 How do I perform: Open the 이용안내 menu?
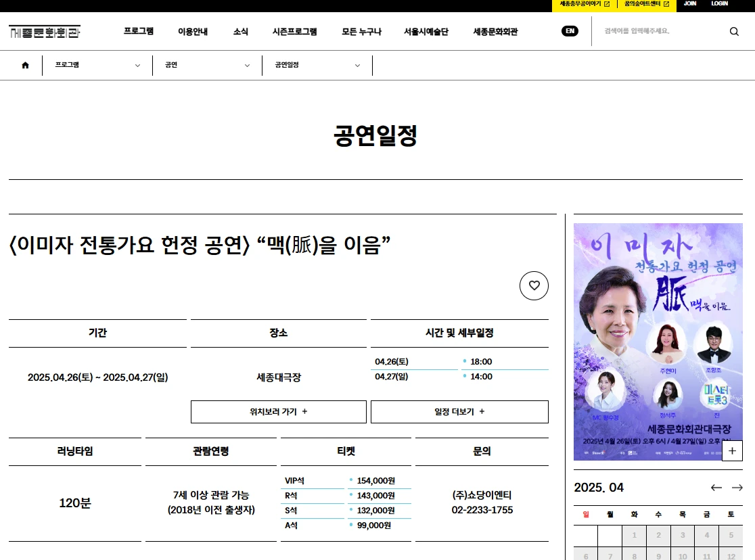point(193,31)
